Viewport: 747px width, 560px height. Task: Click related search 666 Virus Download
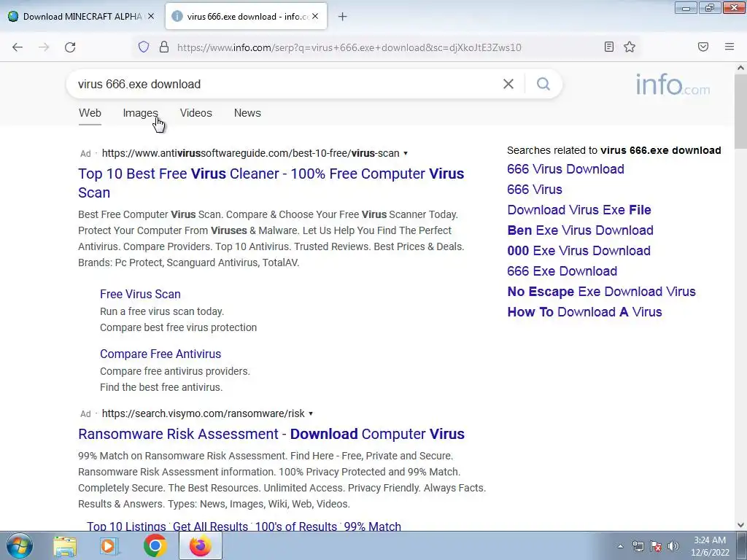[565, 169]
